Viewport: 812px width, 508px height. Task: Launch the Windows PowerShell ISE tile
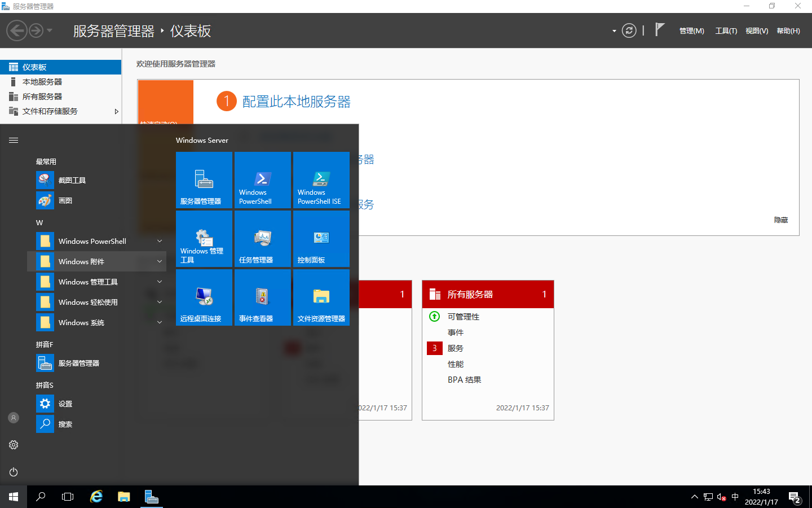[x=321, y=180]
